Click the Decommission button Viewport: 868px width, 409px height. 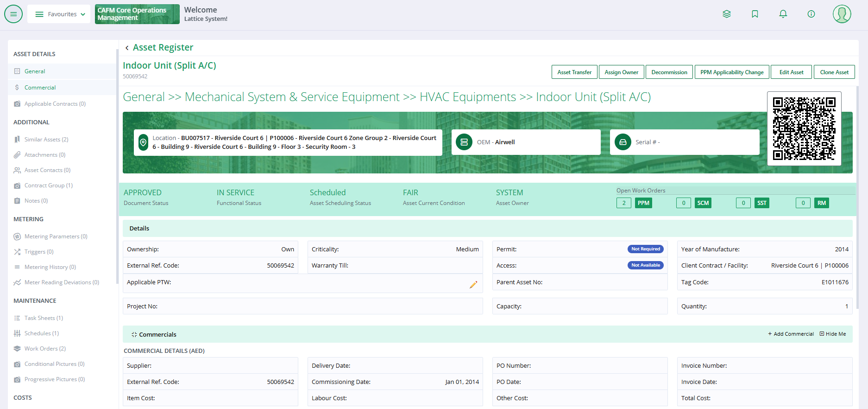(x=669, y=72)
